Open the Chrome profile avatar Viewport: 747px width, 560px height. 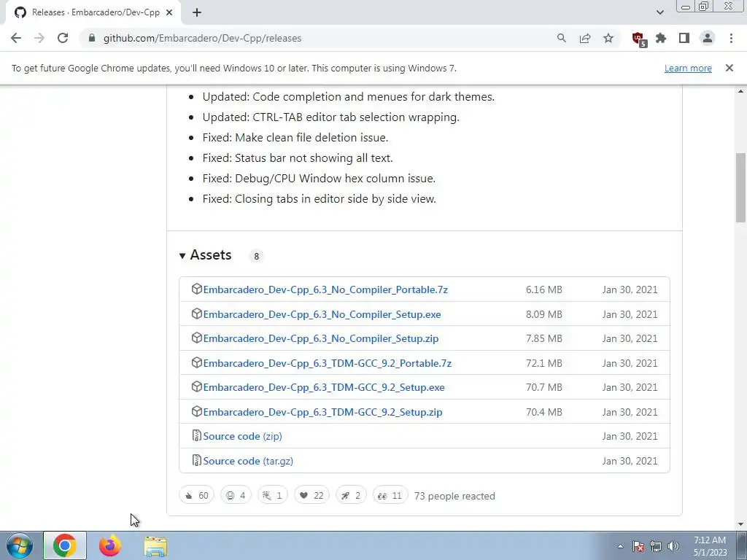click(x=708, y=38)
